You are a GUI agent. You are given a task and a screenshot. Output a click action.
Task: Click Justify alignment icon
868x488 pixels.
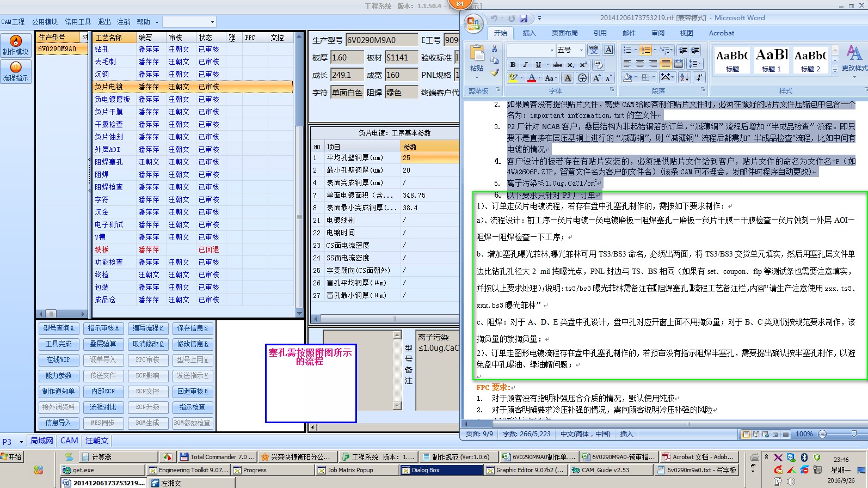pyautogui.click(x=666, y=64)
